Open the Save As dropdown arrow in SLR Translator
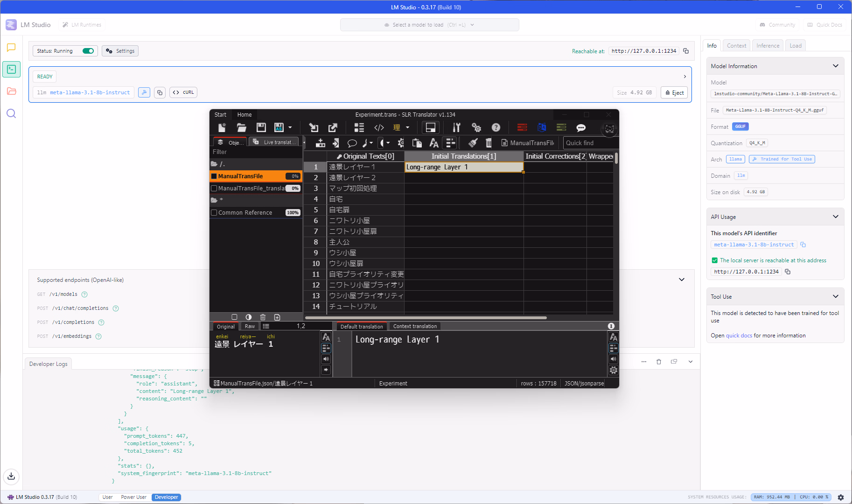 coord(290,127)
